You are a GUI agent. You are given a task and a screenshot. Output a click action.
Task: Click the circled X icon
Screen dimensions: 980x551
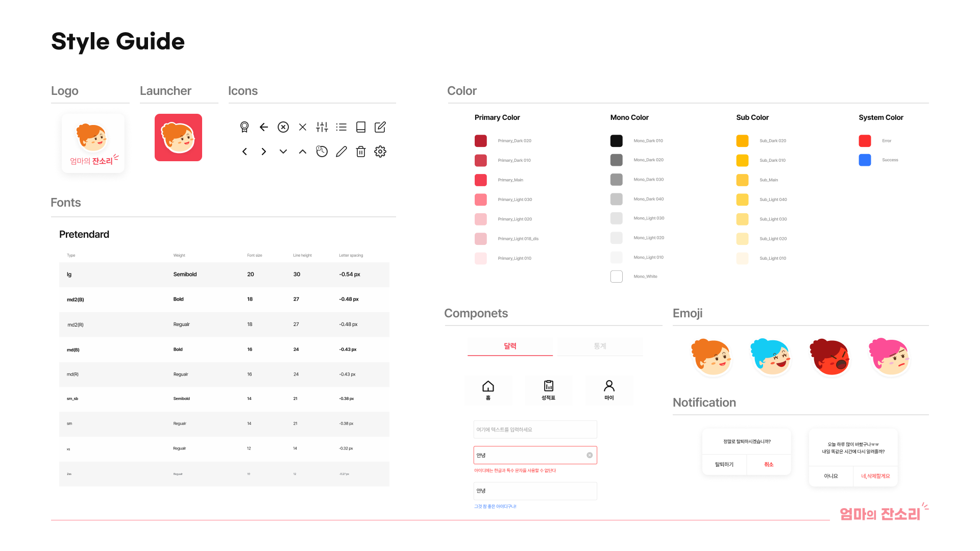pyautogui.click(x=283, y=127)
